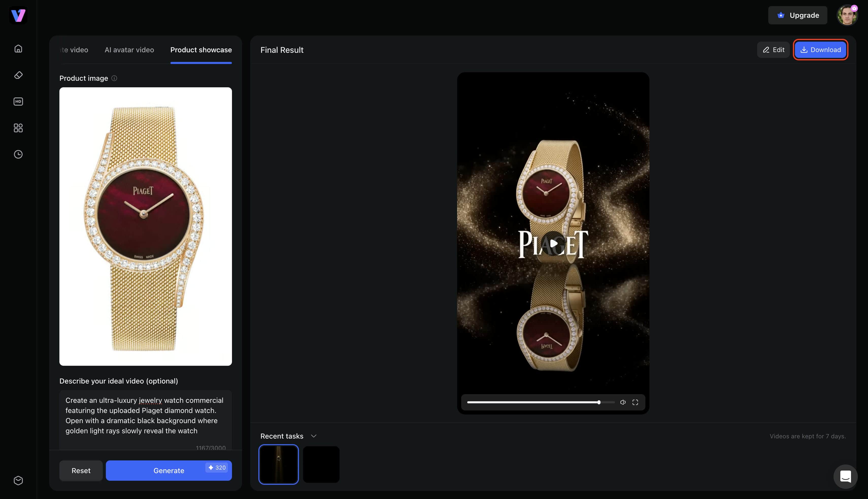Mute the video with the volume icon
Image resolution: width=868 pixels, height=499 pixels.
click(623, 402)
